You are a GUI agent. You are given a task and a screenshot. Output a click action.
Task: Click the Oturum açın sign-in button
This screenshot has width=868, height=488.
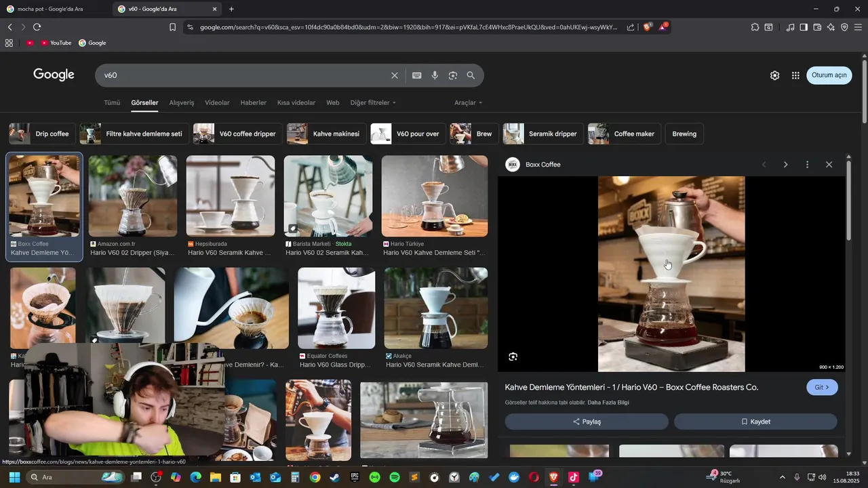pos(829,75)
